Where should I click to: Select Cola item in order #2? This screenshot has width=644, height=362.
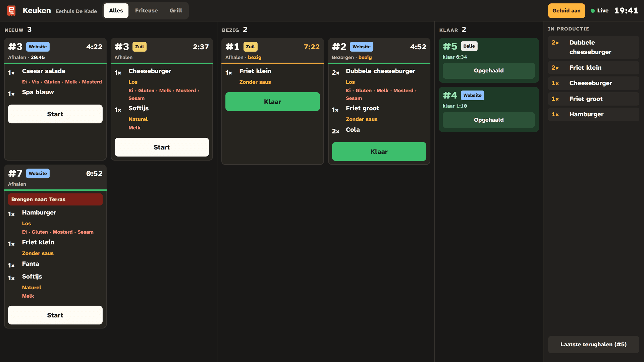coord(353,130)
